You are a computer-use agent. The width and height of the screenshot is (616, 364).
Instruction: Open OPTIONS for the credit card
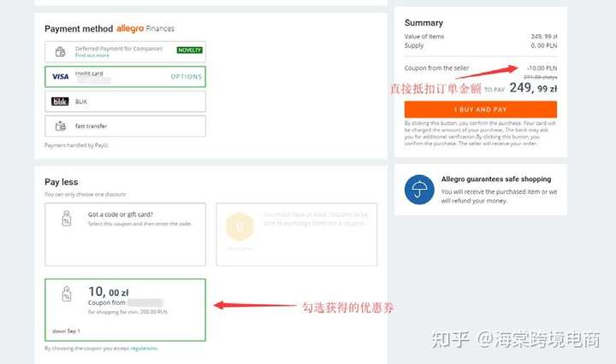(187, 77)
